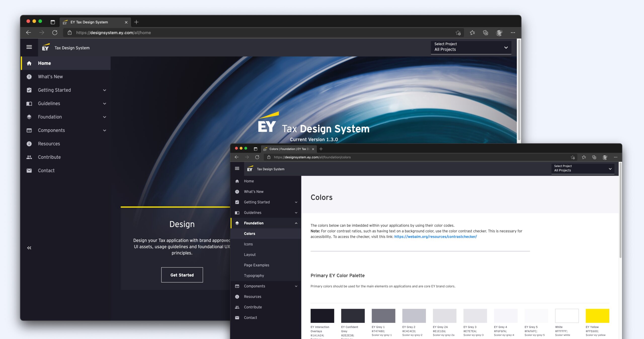Click the EY Yellow color swatch
This screenshot has height=339, width=644.
[597, 316]
